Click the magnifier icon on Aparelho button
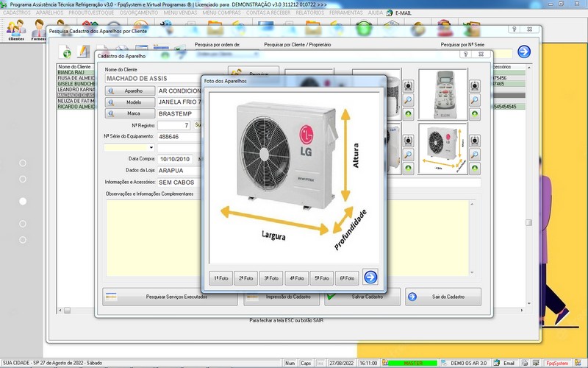This screenshot has height=368, width=588. tap(112, 91)
